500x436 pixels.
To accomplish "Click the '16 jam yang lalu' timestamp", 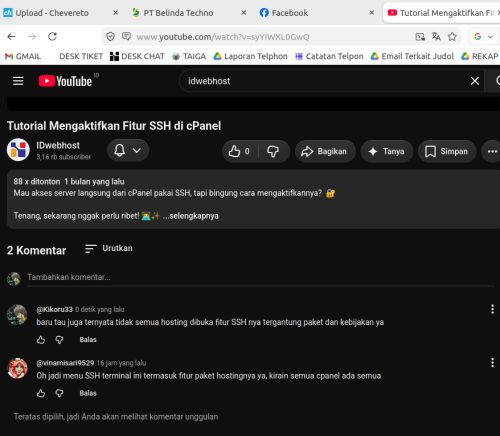I will click(x=121, y=363).
